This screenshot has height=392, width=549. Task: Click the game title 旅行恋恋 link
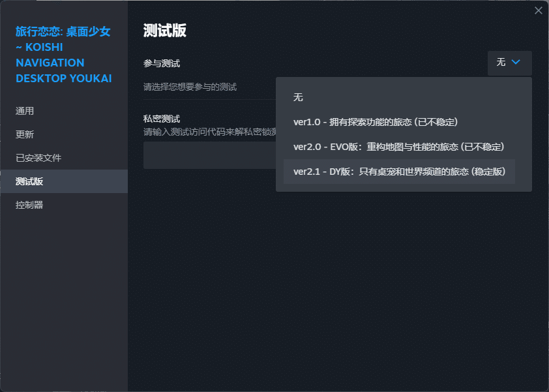[63, 55]
